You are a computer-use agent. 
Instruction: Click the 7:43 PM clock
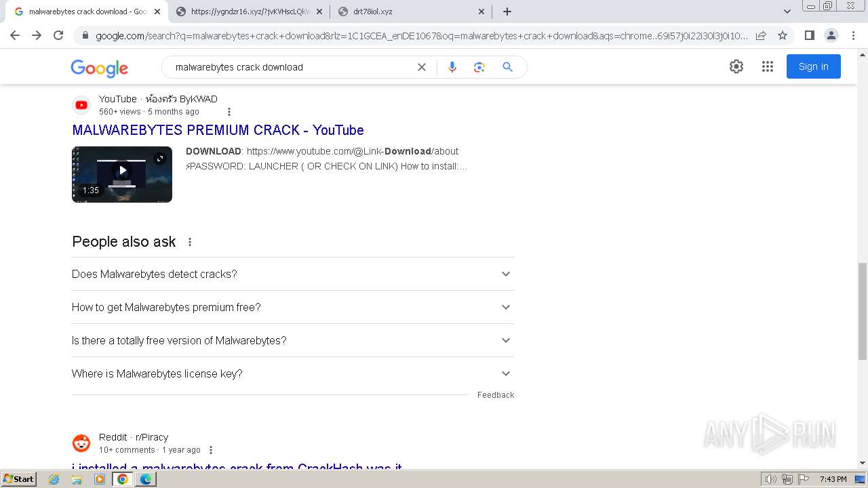click(833, 479)
